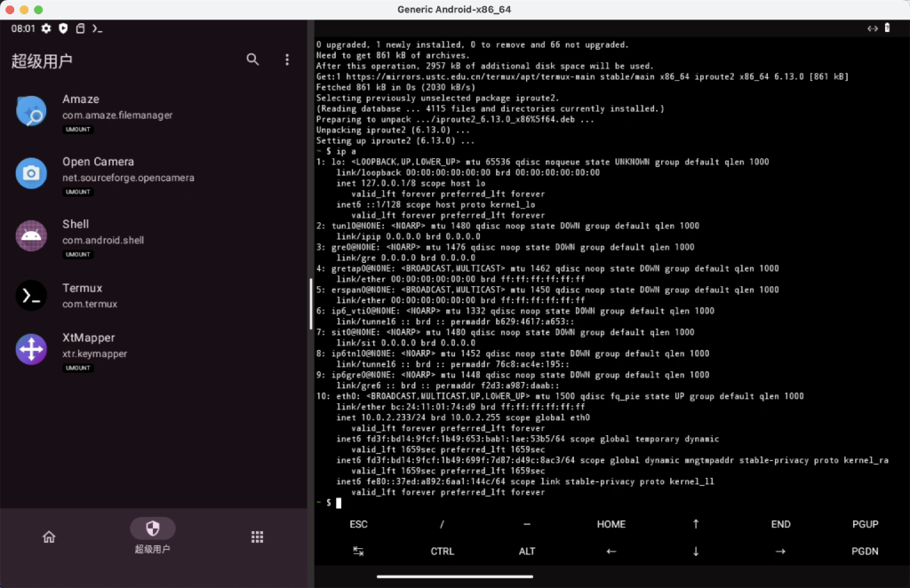Click the Shell Android app icon
This screenshot has width=910, height=588.
(x=31, y=234)
